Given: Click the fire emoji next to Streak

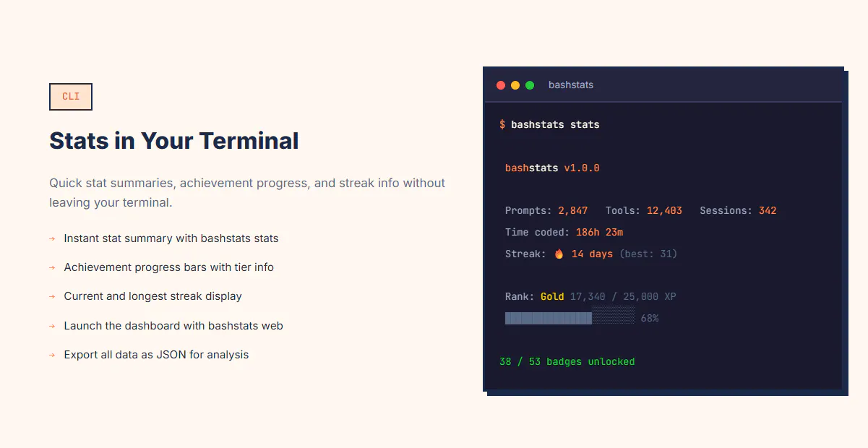Looking at the screenshot, I should click(559, 254).
